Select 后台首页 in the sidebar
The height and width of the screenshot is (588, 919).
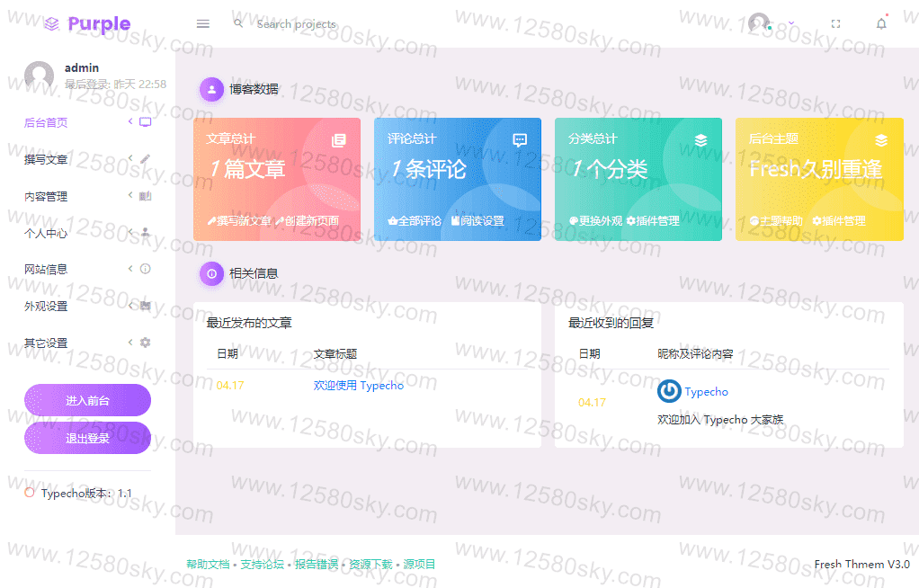click(x=87, y=122)
